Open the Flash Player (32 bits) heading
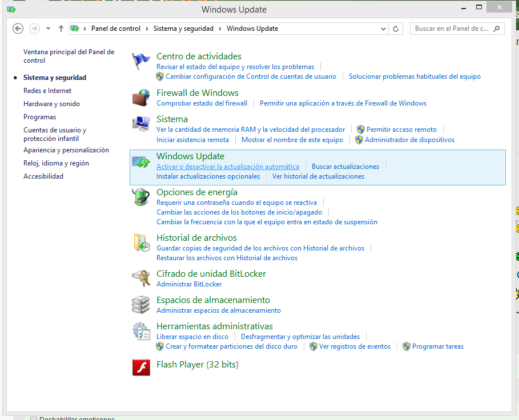This screenshot has height=420, width=519. [198, 365]
